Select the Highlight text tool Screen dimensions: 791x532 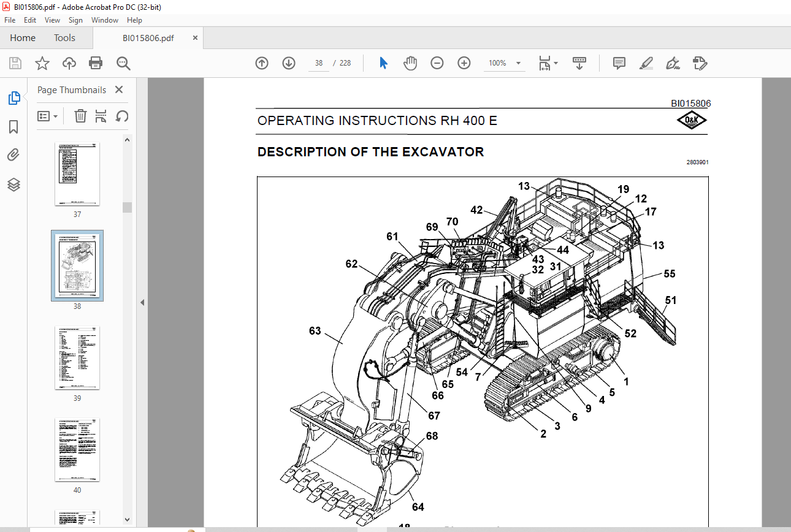tap(646, 63)
